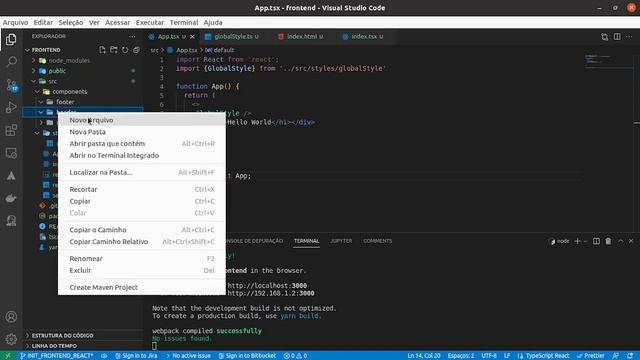
Task: Select Abrir pasta que contém
Action: point(142,144)
